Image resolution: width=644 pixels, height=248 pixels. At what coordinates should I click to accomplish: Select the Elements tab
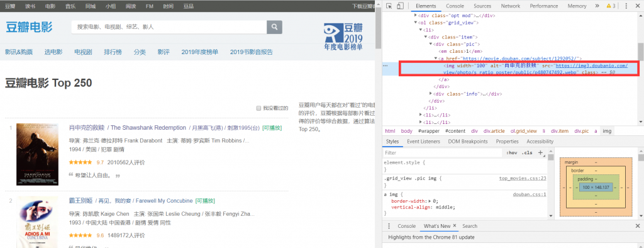coord(426,6)
